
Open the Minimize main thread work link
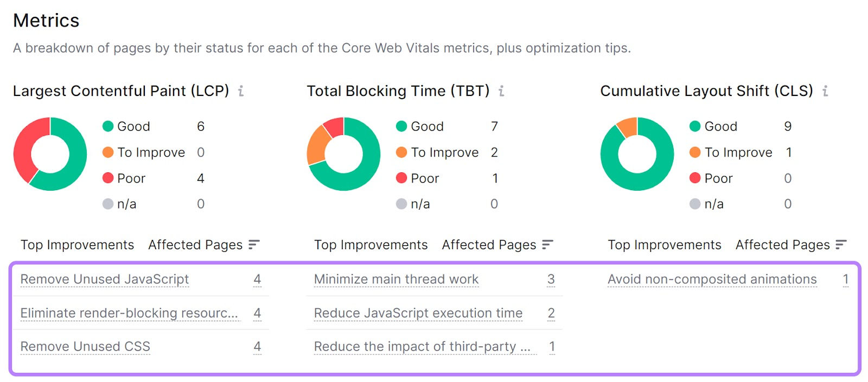(x=396, y=279)
